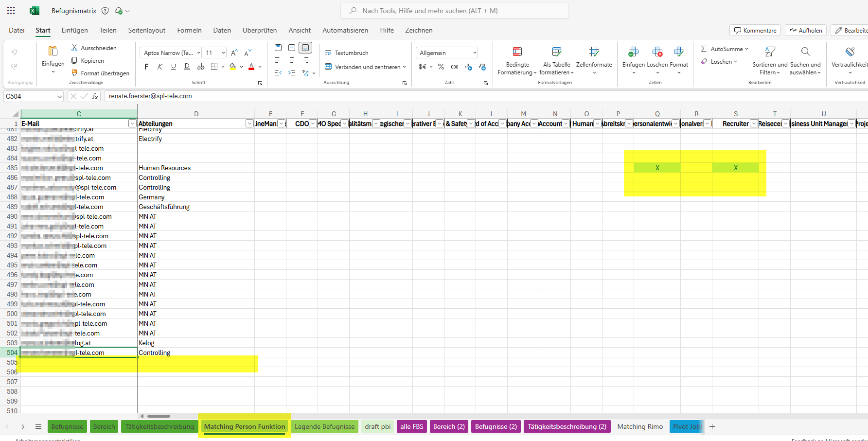This screenshot has height=441, width=868.
Task: Click the increase indent icon
Action: click(292, 73)
